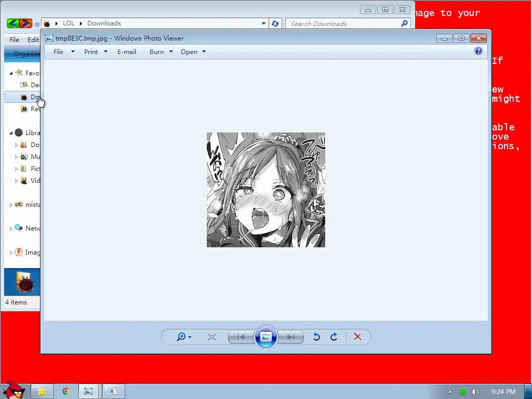
Task: Click the Search Downloads field
Action: tap(348, 23)
